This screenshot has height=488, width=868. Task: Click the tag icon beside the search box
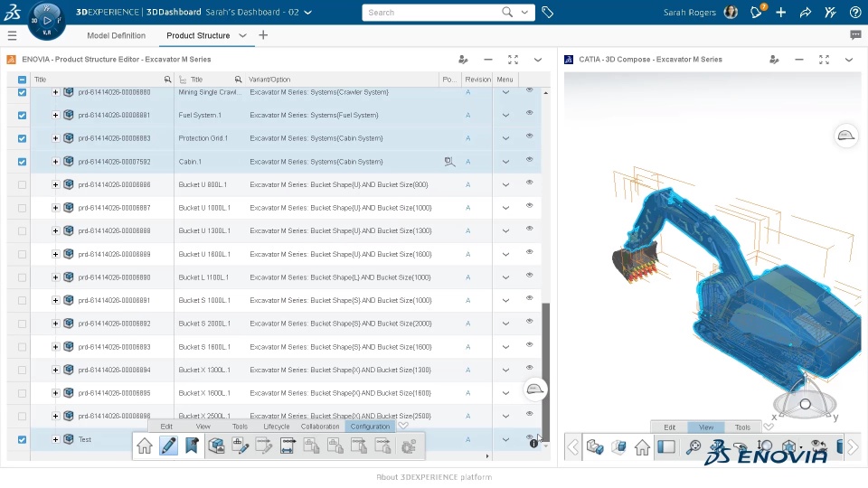point(548,12)
